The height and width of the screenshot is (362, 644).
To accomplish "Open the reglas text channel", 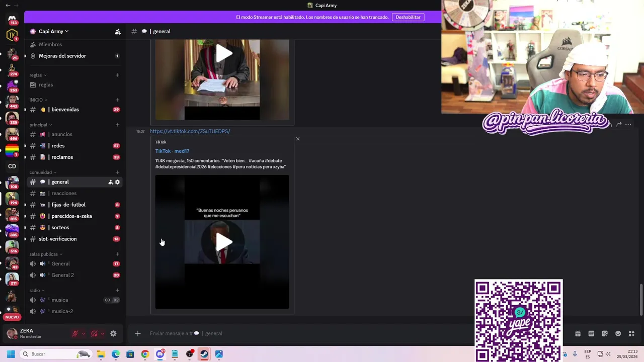I will 75,84.
